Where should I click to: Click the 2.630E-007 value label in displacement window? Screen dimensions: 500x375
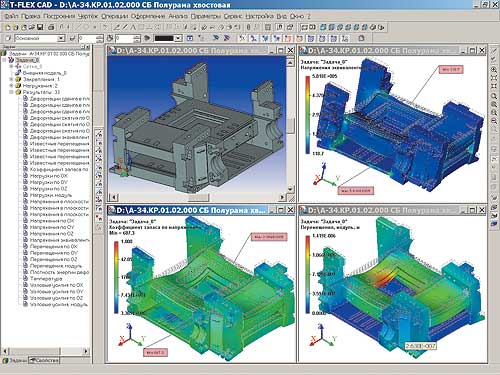coord(421,346)
